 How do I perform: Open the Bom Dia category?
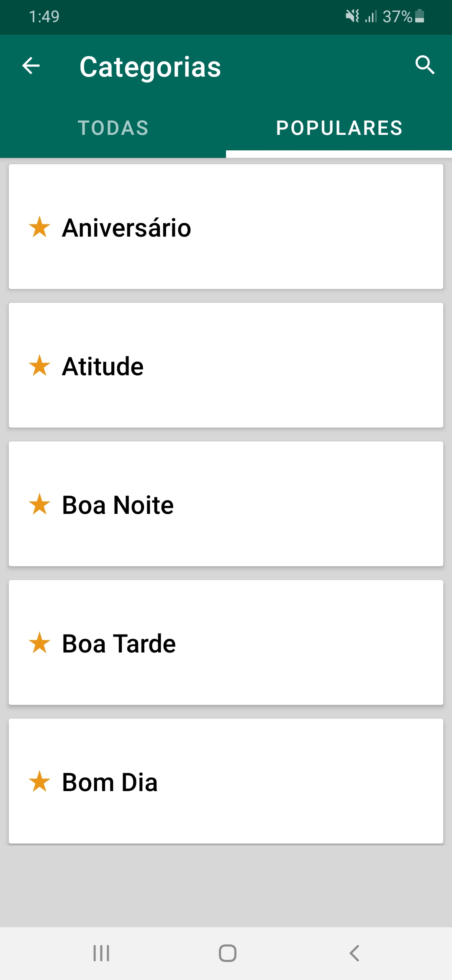226,781
